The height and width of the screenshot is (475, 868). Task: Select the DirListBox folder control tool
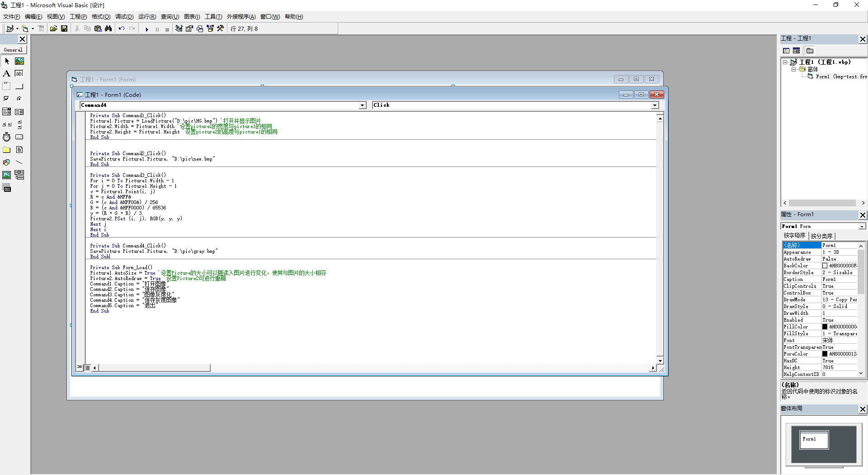click(x=7, y=150)
